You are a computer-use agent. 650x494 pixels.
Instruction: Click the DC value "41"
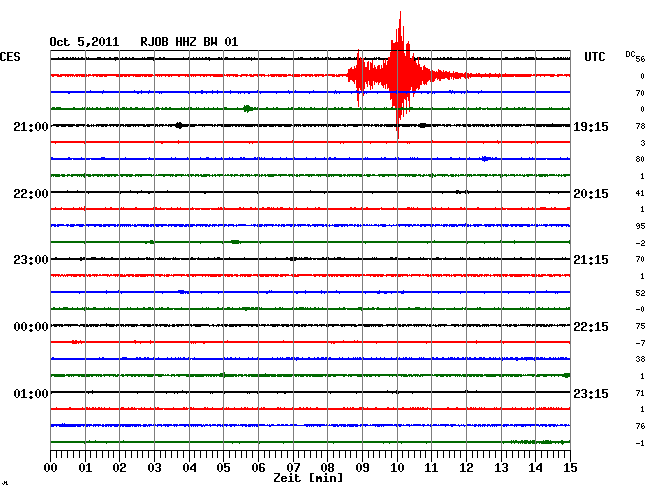click(640, 193)
